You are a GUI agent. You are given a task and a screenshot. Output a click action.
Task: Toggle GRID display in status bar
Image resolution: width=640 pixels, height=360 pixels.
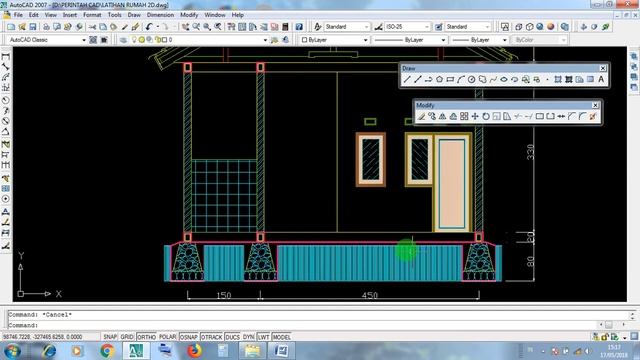point(127,337)
